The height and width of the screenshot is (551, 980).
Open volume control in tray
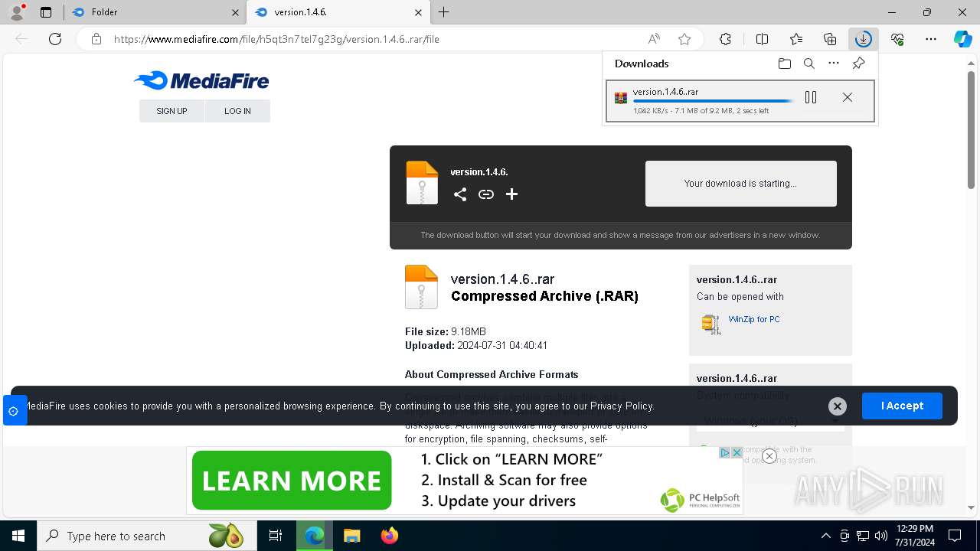[880, 536]
